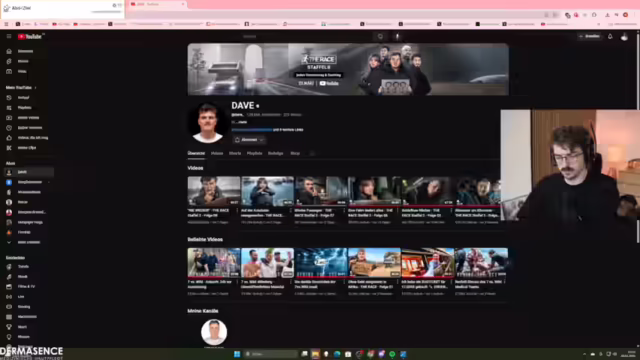This screenshot has width=640, height=360.
Task: Open channel under Meine Kanäle
Action: [x=214, y=332]
